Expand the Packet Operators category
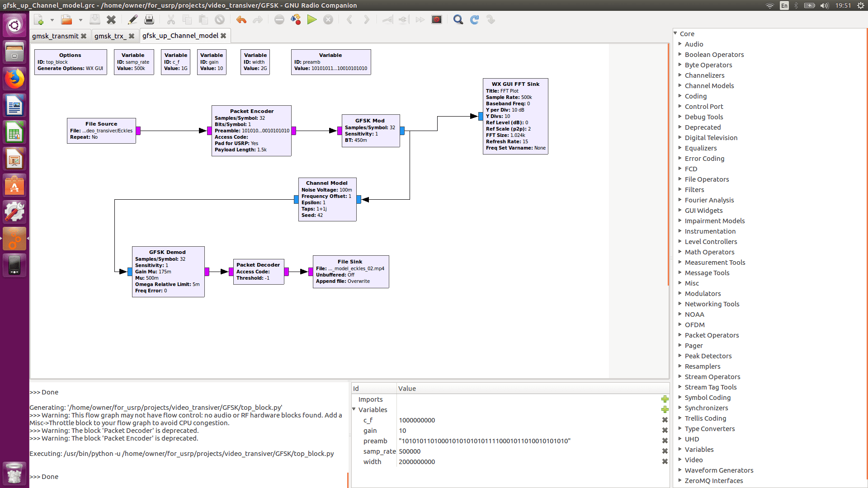This screenshot has width=868, height=488. click(x=680, y=335)
